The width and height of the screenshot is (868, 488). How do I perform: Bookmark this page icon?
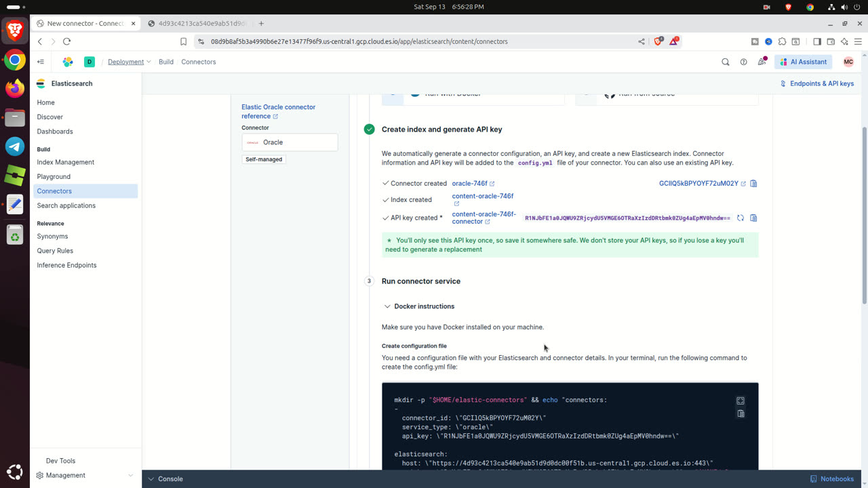[183, 41]
